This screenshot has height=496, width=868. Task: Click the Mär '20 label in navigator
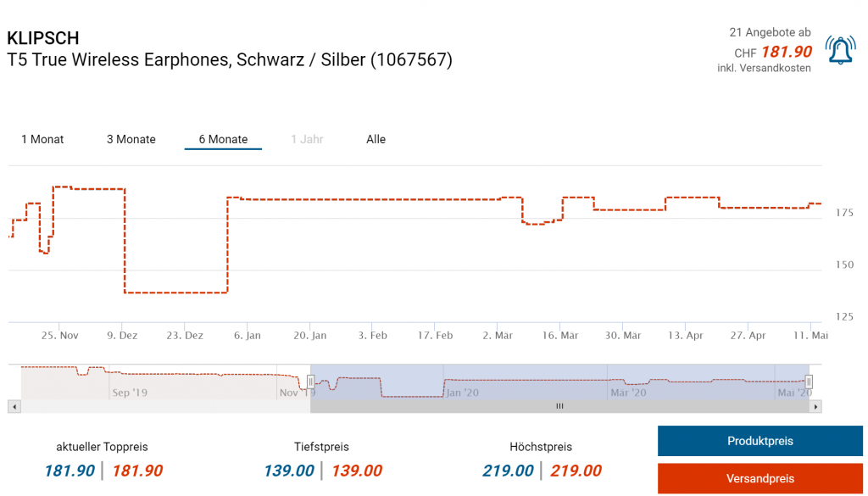tap(628, 393)
